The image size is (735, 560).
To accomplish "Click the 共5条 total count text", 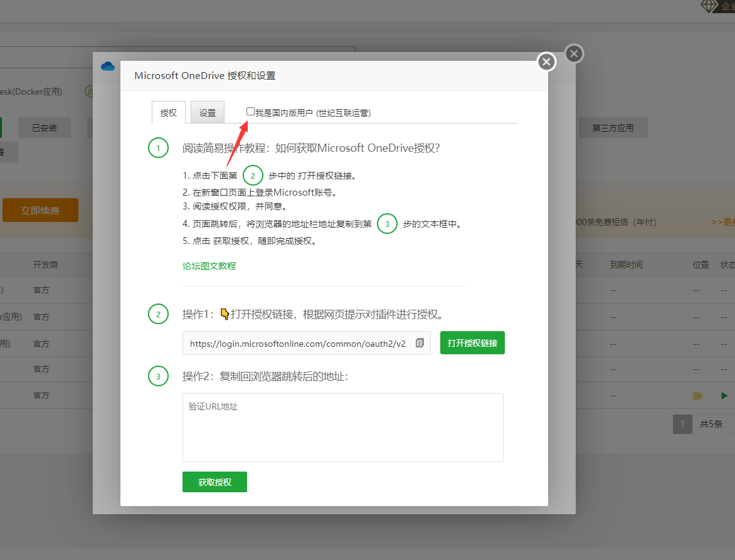I will tap(711, 424).
